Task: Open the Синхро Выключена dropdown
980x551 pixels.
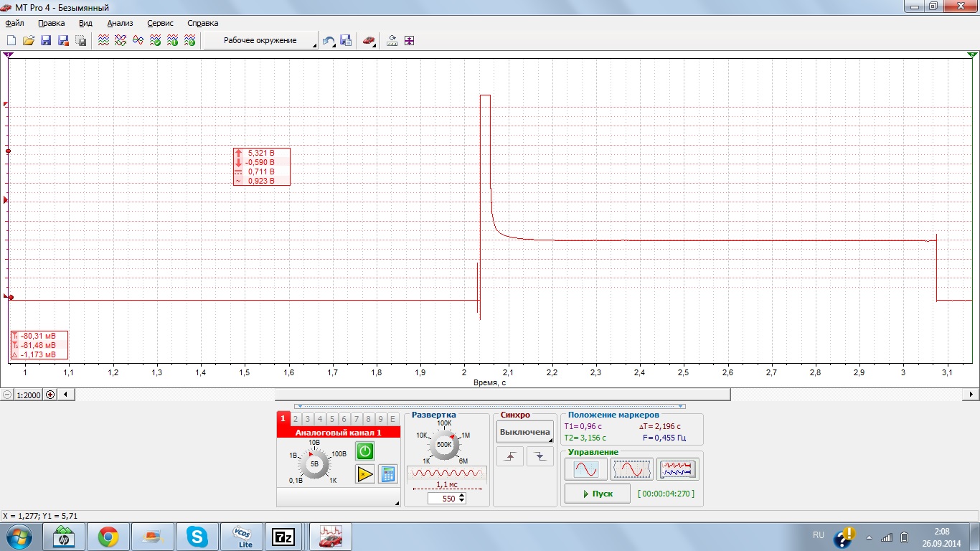Action: point(525,432)
